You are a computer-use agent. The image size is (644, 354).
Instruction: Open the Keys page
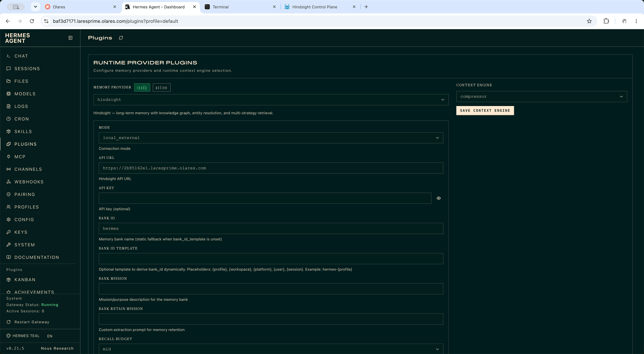click(40, 232)
